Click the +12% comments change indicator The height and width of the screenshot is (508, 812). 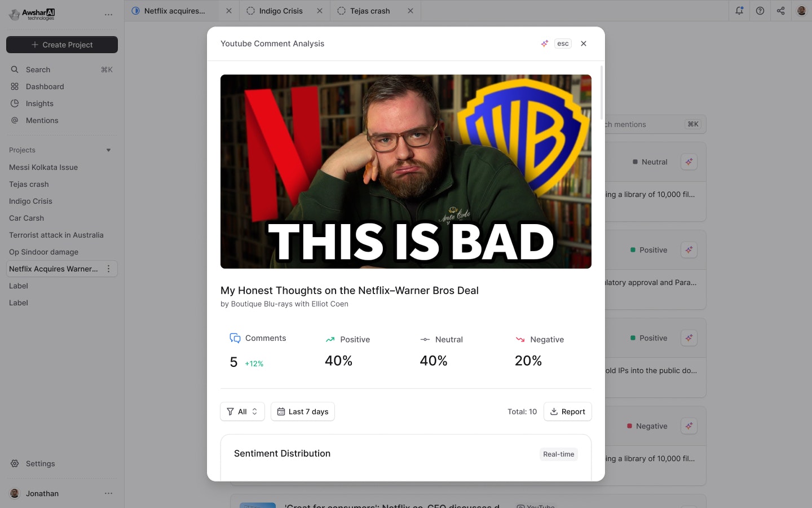[x=254, y=364]
